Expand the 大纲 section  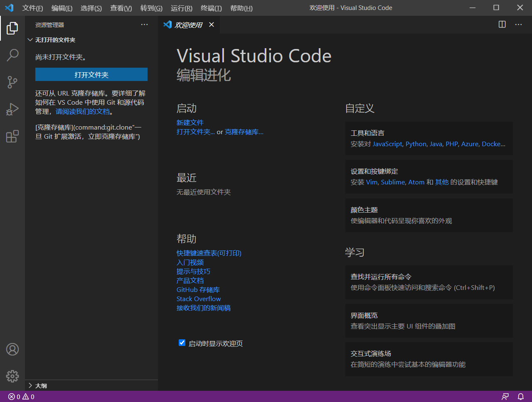point(91,385)
